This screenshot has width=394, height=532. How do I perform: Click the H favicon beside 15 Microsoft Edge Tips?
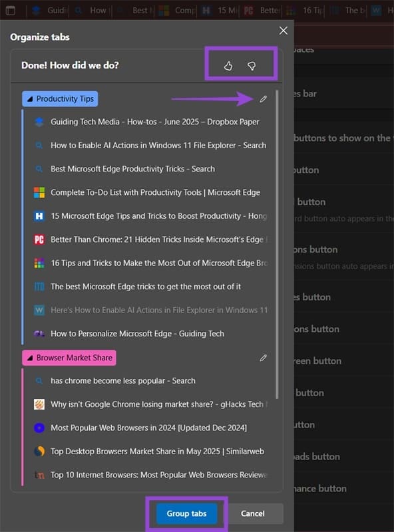(39, 215)
